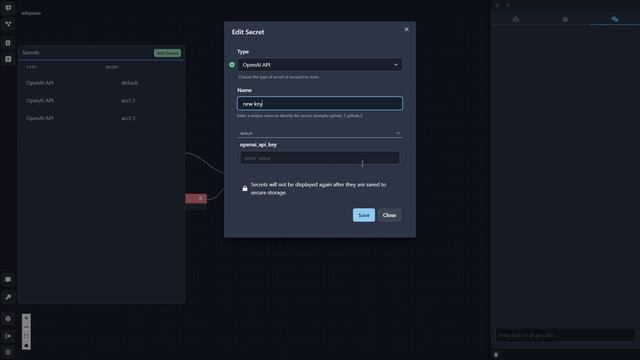Image resolution: width=640 pixels, height=360 pixels.
Task: Select the 'acct 2' secret row
Action: click(x=101, y=100)
